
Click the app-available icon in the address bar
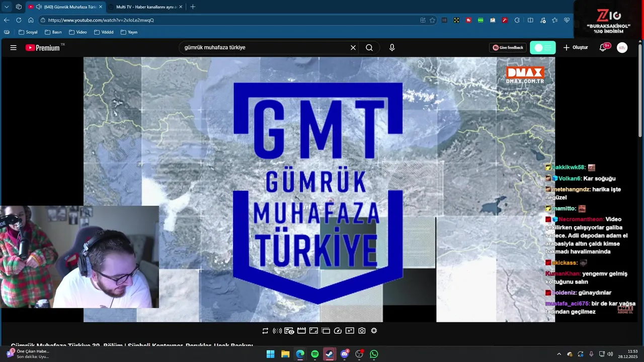(x=423, y=20)
